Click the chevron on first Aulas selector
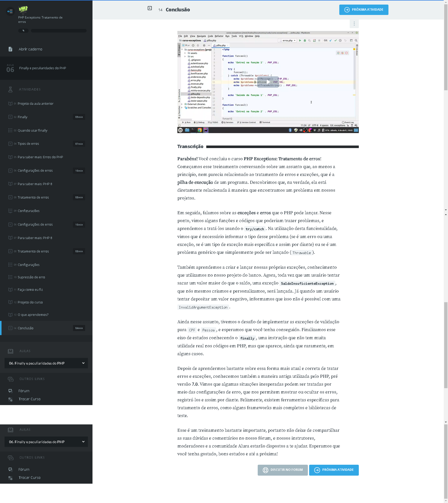The image size is (448, 503). (x=83, y=363)
